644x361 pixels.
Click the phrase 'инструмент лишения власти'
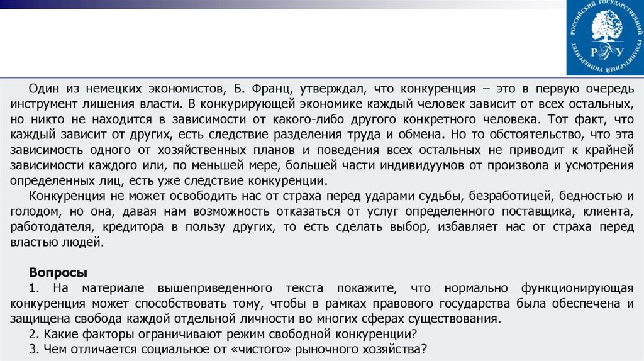coord(94,104)
